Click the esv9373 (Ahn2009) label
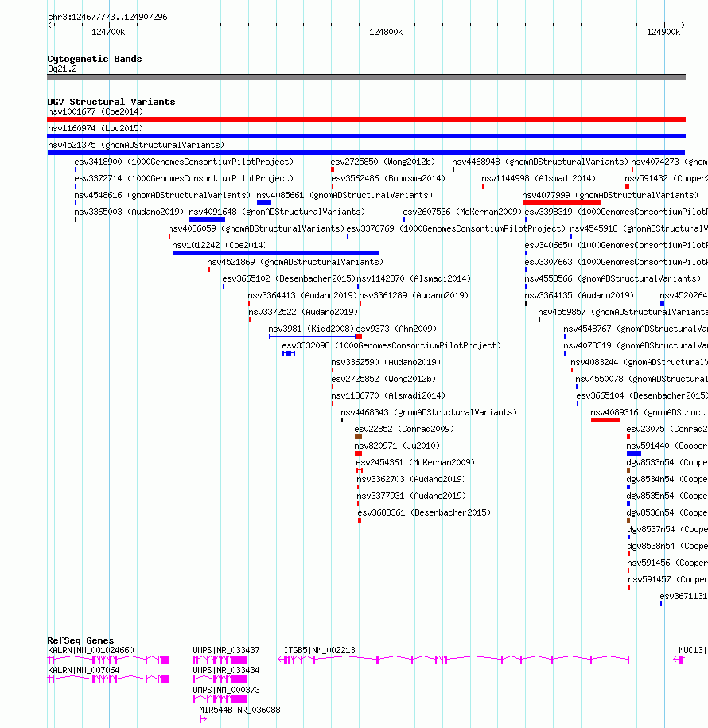The width and height of the screenshot is (708, 728). pyautogui.click(x=396, y=329)
